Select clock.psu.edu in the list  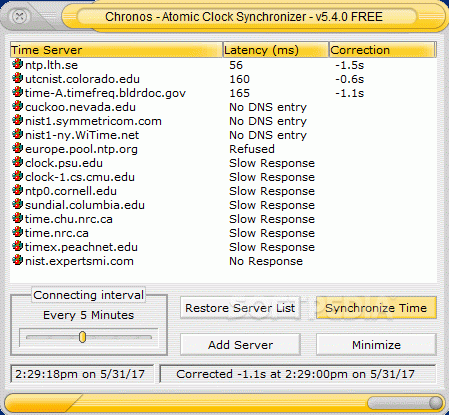64,163
